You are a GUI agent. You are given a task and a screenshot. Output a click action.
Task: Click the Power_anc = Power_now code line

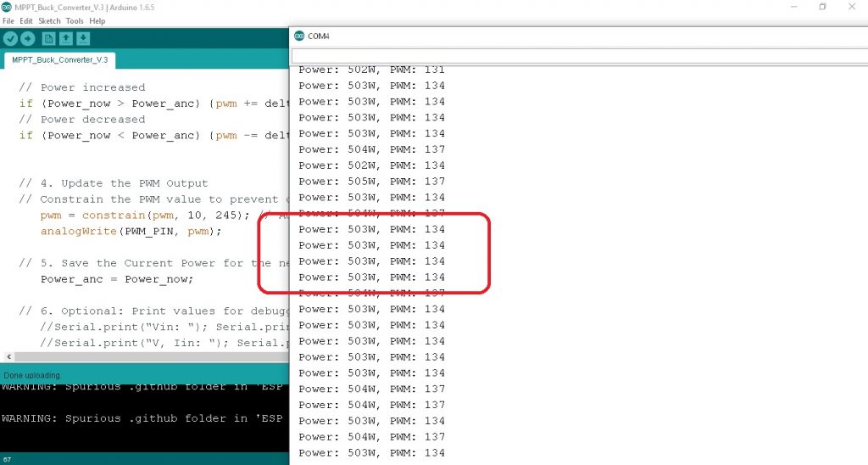point(117,279)
